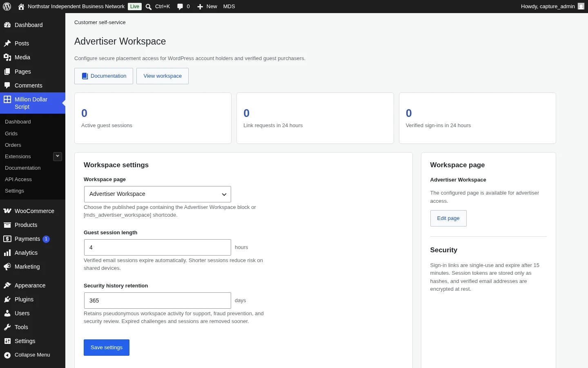Open comments bubble in admin bar
Image resolution: width=588 pixels, height=368 pixels.
(180, 7)
